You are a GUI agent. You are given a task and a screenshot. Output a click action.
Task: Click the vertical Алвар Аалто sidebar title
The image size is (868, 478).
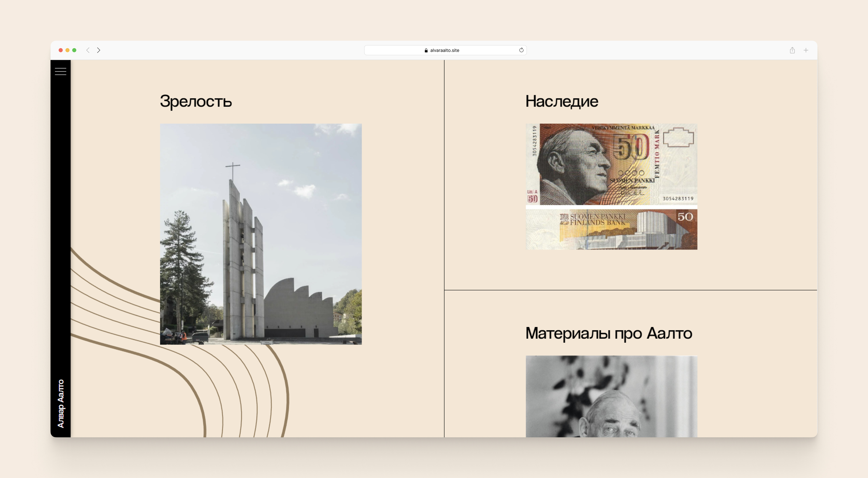point(61,403)
